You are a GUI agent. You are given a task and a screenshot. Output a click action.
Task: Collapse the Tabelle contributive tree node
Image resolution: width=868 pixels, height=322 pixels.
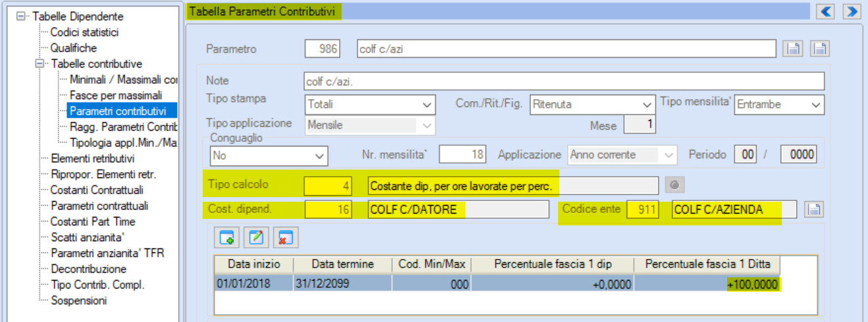pos(39,64)
